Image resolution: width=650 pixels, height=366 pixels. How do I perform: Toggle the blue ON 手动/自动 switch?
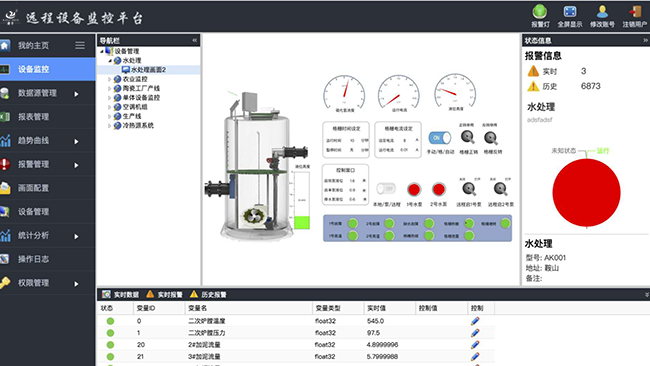[439, 138]
